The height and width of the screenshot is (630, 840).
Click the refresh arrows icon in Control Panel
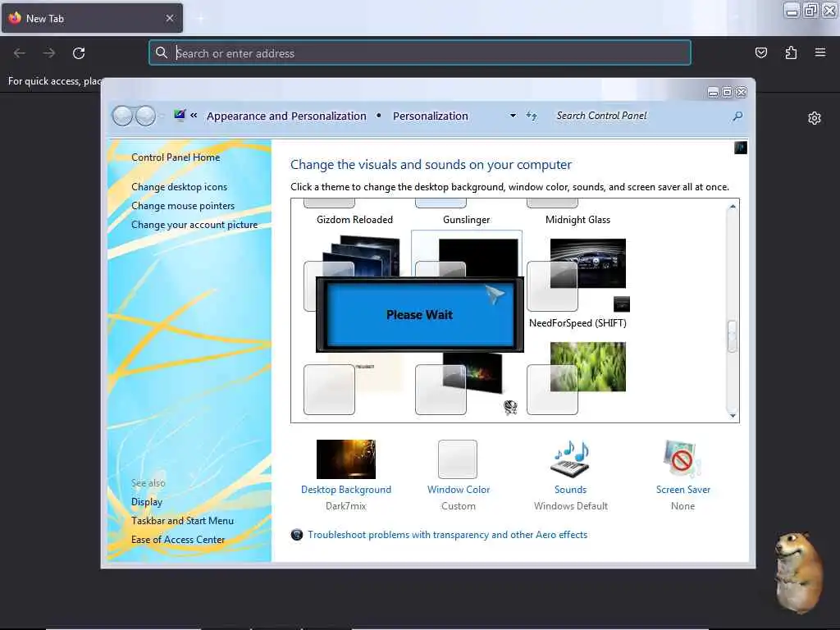point(532,116)
